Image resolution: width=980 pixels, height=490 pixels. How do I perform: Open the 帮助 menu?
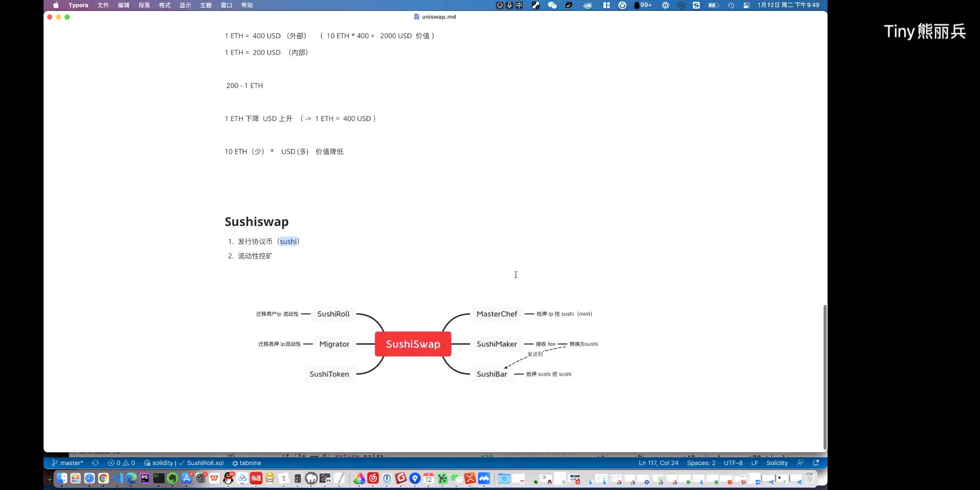pyautogui.click(x=247, y=5)
